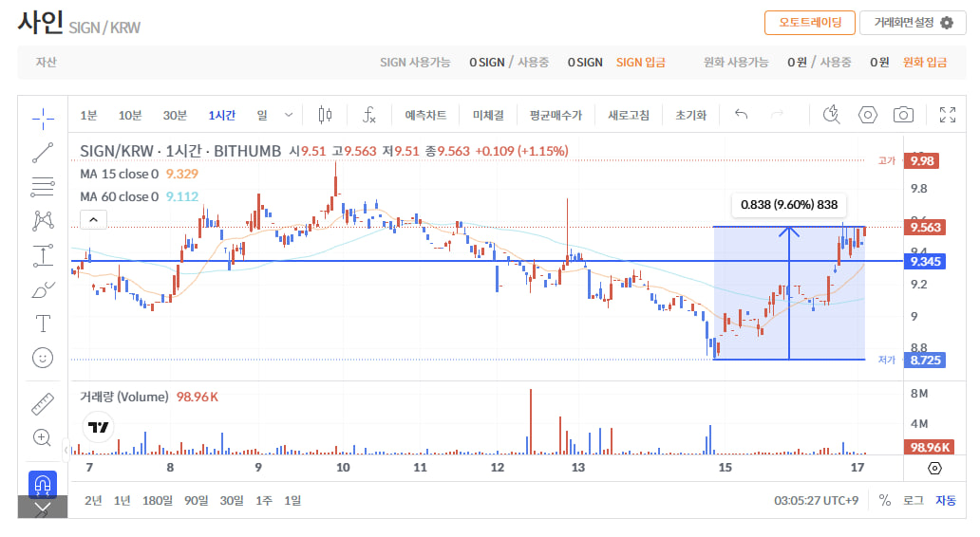Click the 오토트레이딩 button

tap(809, 23)
